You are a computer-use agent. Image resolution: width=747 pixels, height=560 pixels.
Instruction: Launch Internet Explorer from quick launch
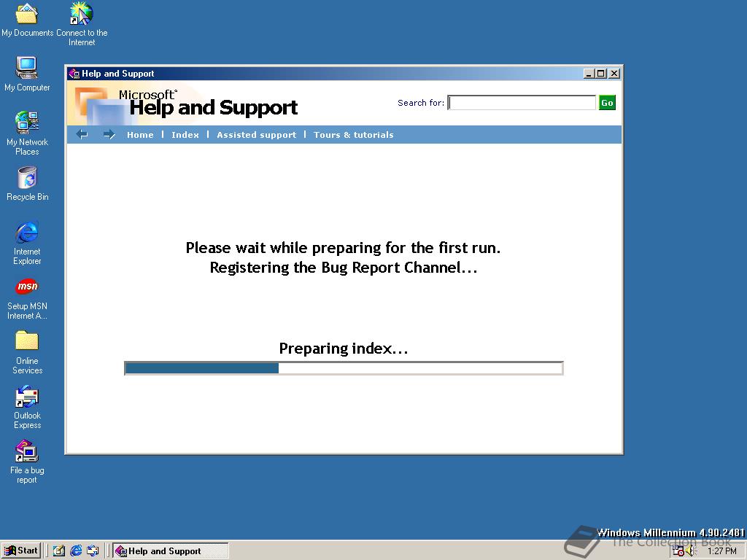tap(76, 551)
